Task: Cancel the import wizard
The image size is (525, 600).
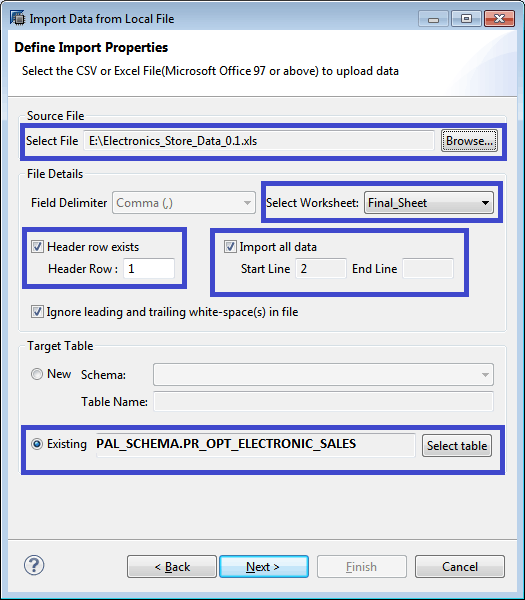Action: [460, 566]
